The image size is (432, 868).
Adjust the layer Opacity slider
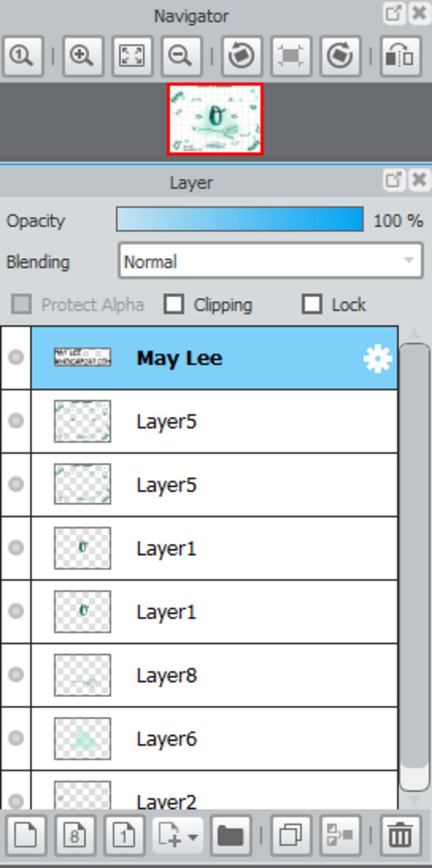240,219
